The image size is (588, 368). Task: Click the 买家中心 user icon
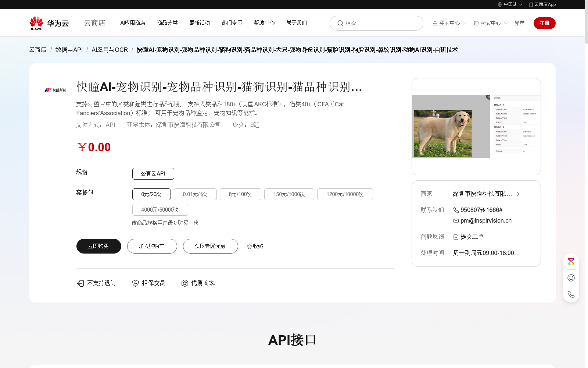[435, 23]
